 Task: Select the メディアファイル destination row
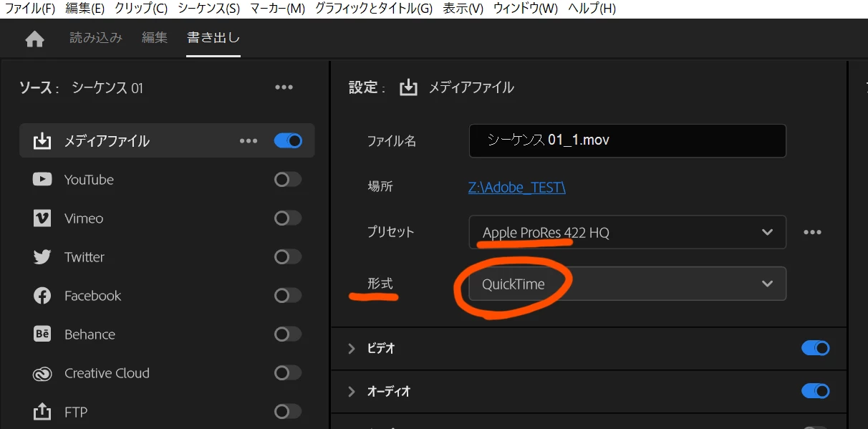point(167,141)
